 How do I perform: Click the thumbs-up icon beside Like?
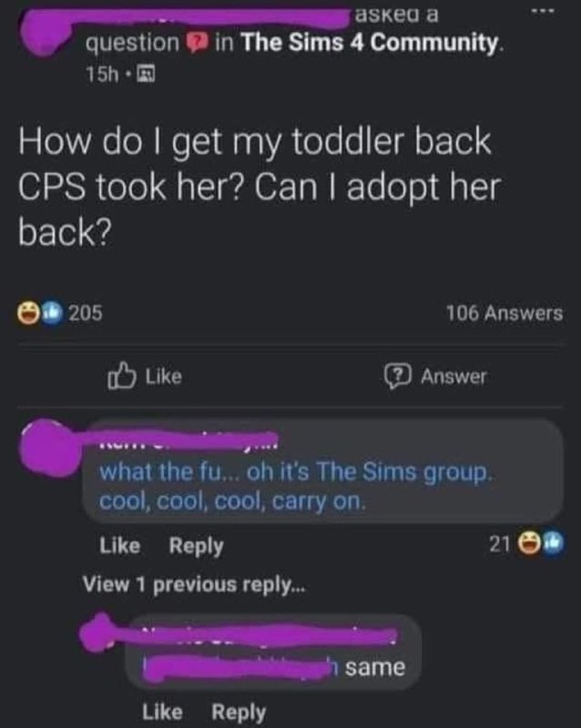[122, 375]
